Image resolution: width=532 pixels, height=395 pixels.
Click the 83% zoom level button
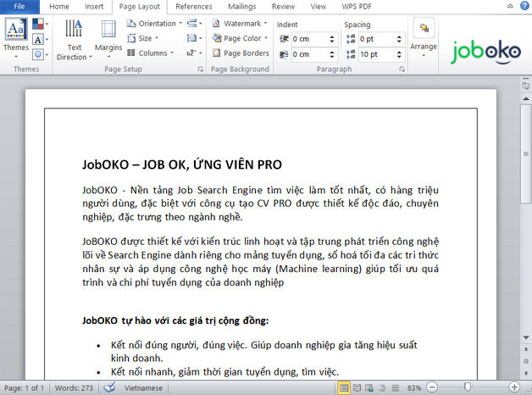[414, 388]
